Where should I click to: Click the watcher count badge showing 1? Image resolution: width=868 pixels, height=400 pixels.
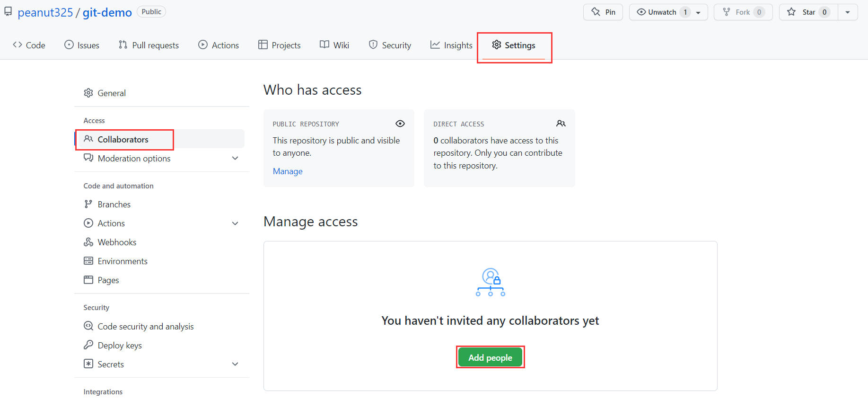pos(685,12)
